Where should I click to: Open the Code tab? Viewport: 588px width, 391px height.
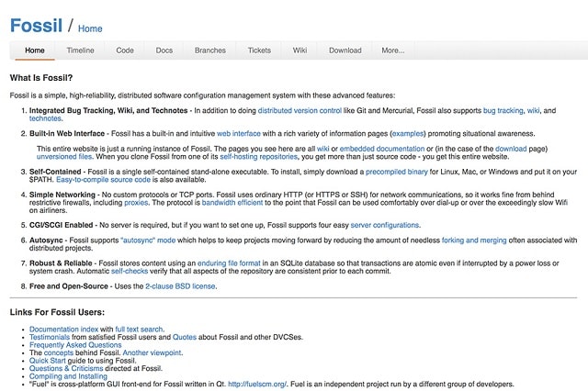[x=125, y=50]
